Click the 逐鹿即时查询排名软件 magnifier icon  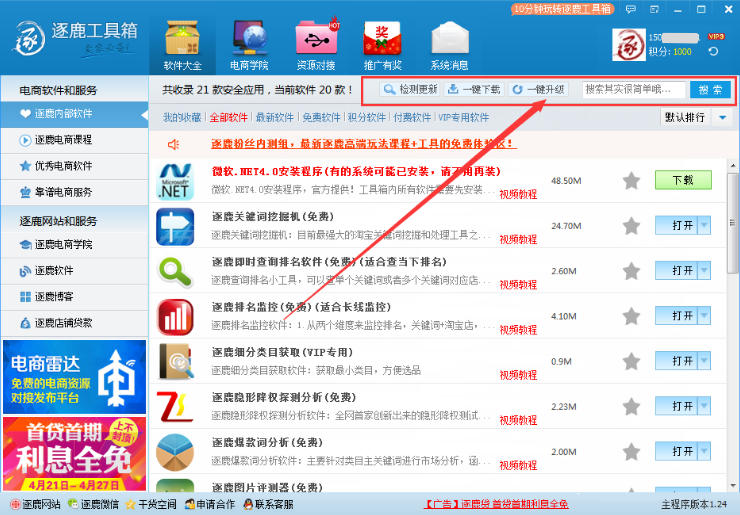click(x=175, y=272)
